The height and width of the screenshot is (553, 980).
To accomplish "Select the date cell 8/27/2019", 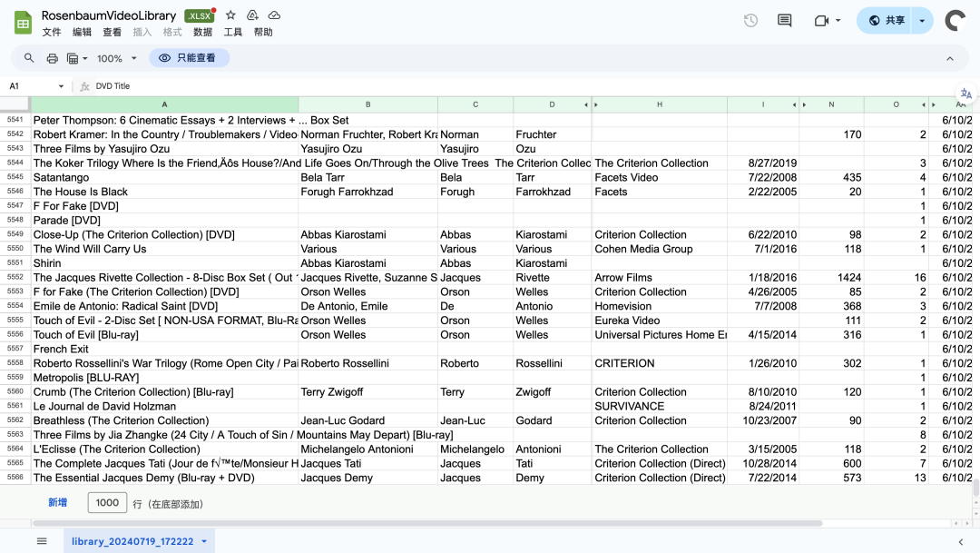I will (763, 163).
